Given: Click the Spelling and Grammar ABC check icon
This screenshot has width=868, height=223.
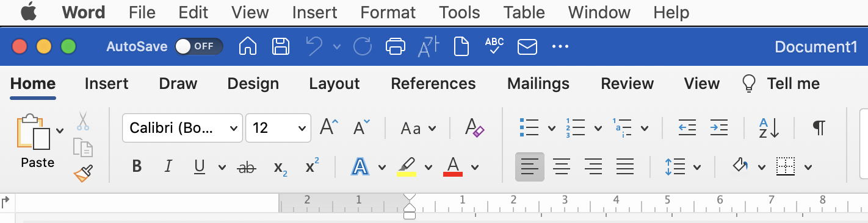Looking at the screenshot, I should pos(494,46).
